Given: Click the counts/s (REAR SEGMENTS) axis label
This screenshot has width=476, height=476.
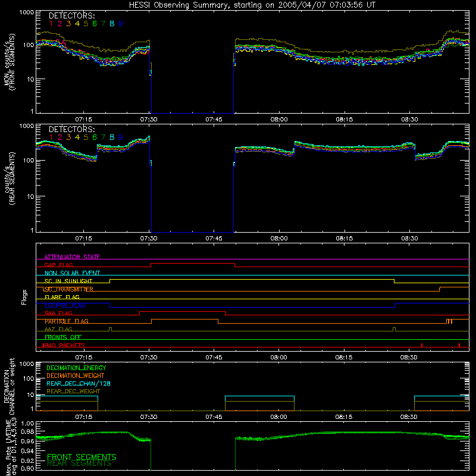Looking at the screenshot, I should (10, 178).
